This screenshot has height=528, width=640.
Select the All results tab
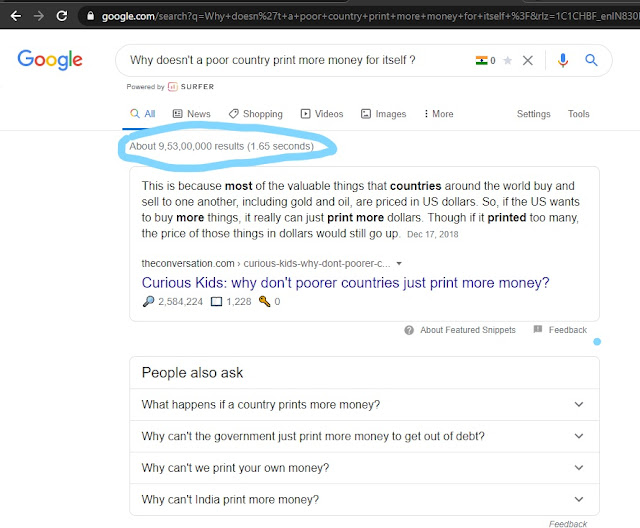click(142, 114)
